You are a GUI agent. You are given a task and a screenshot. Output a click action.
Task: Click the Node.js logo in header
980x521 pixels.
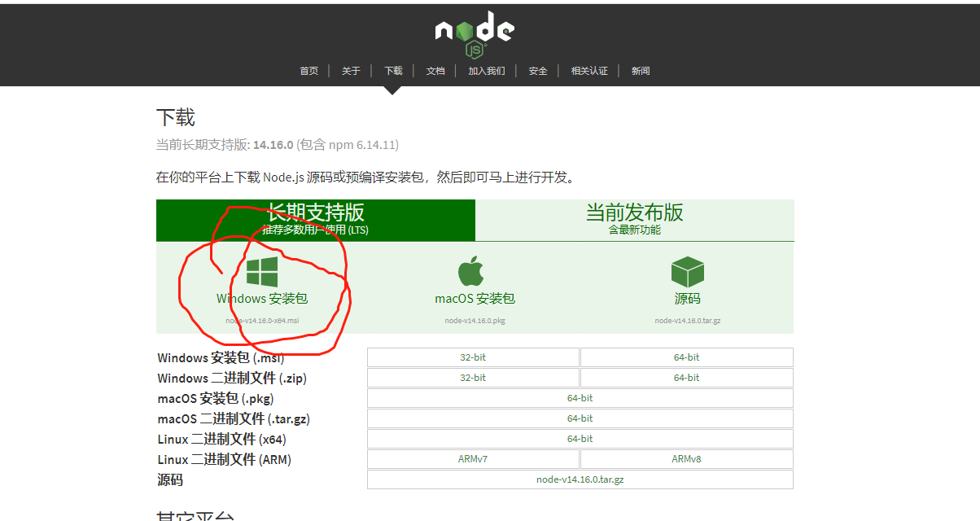[475, 34]
